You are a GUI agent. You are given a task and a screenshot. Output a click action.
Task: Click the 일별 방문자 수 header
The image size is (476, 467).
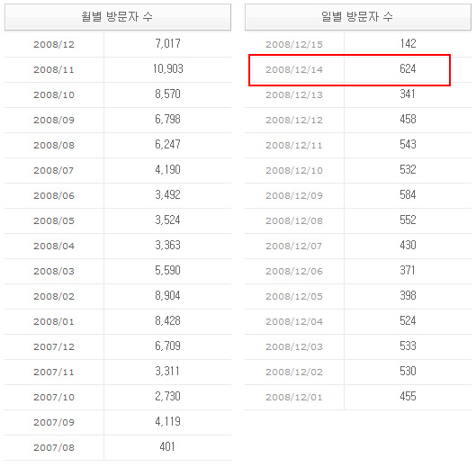coord(358,17)
